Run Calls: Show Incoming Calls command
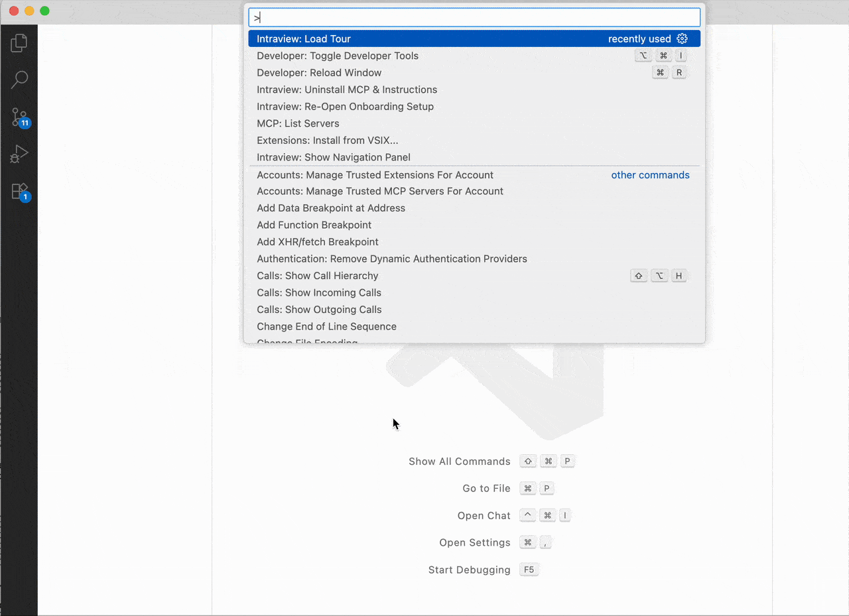Viewport: 849px width, 616px height. click(474, 293)
